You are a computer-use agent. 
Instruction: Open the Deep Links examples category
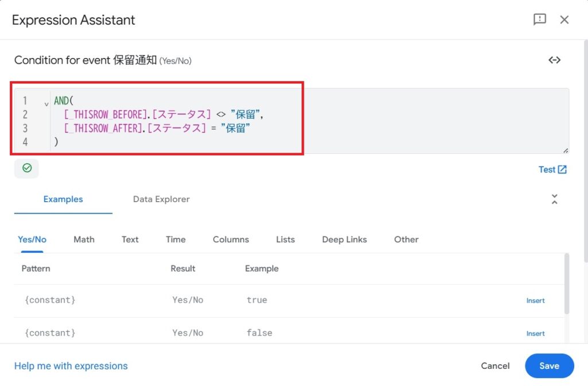(345, 240)
